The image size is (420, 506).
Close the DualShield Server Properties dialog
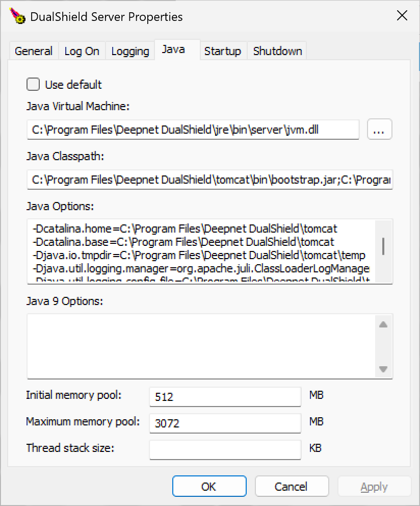402,16
